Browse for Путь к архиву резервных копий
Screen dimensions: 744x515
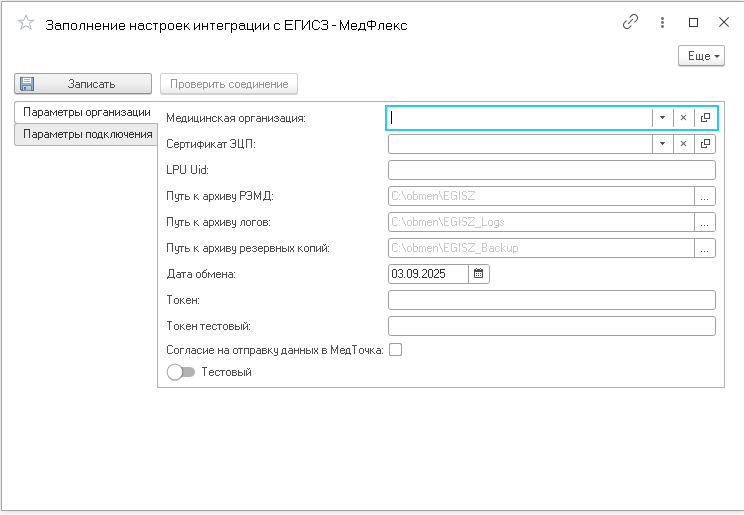705,248
